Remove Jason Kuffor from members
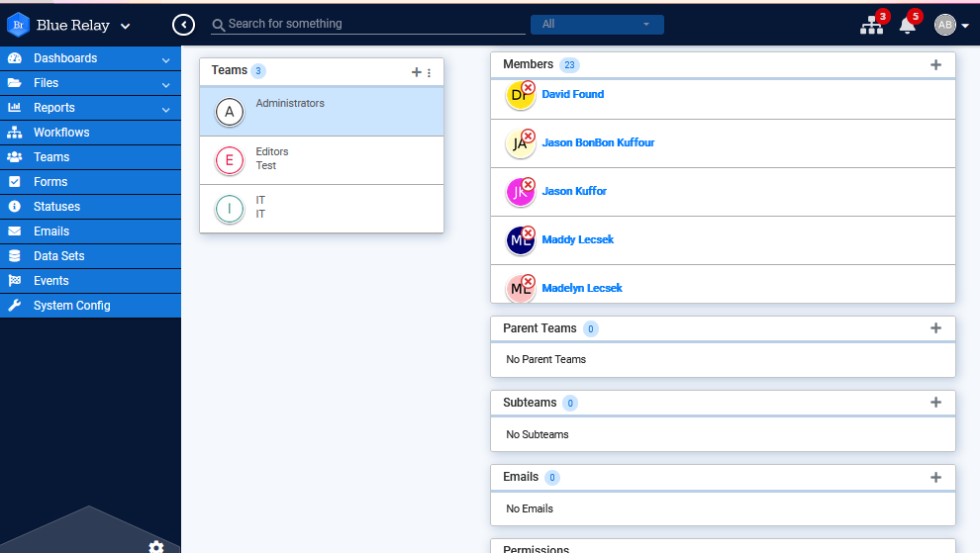980x553 pixels. 529,184
